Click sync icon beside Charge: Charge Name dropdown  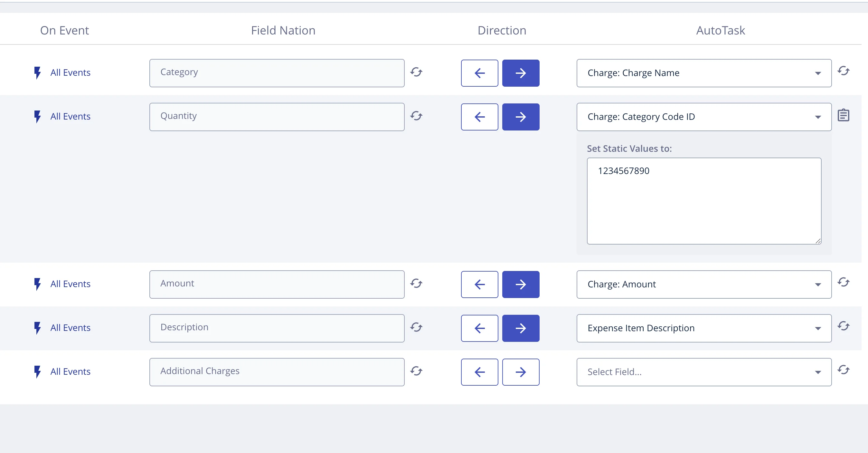point(844,71)
